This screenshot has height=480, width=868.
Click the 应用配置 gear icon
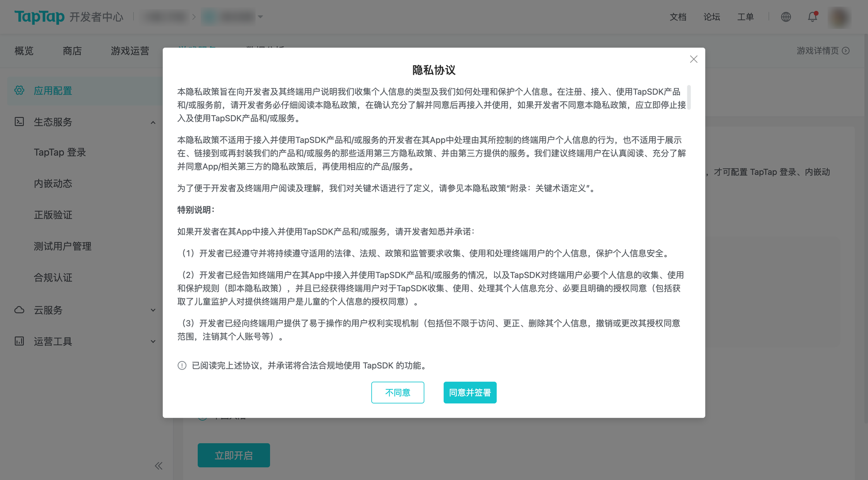click(19, 90)
